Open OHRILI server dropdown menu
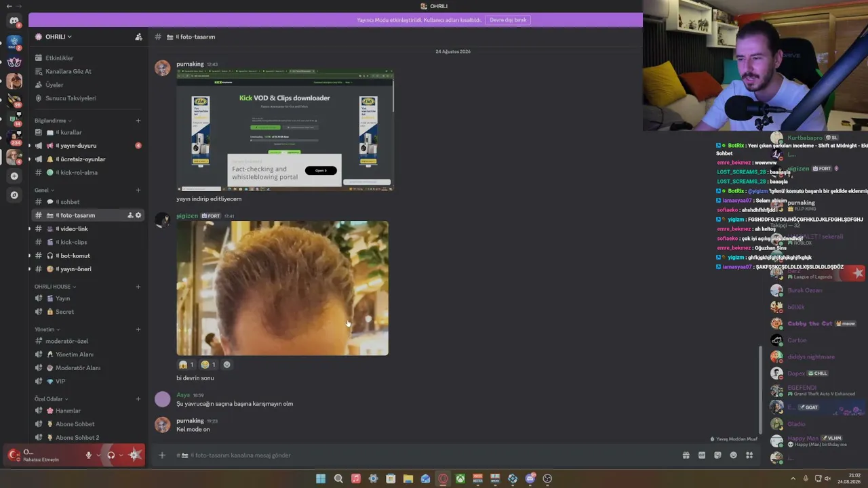Image resolution: width=868 pixels, height=488 pixels. pyautogui.click(x=58, y=37)
